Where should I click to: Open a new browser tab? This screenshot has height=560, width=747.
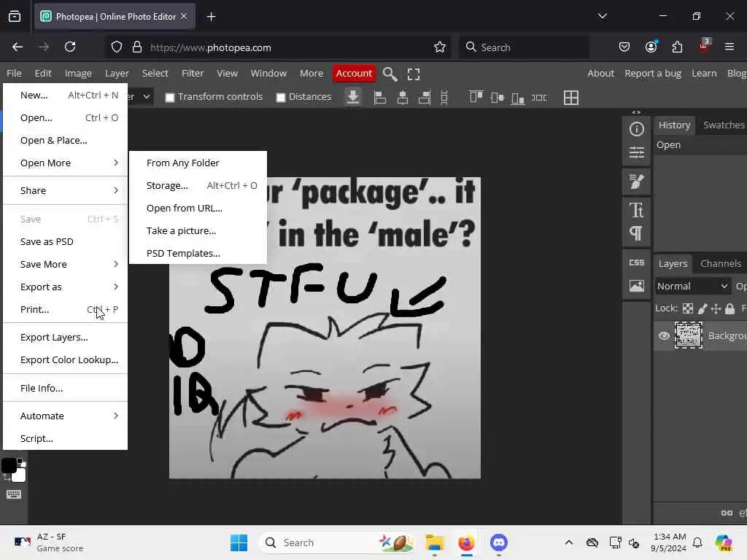click(211, 17)
